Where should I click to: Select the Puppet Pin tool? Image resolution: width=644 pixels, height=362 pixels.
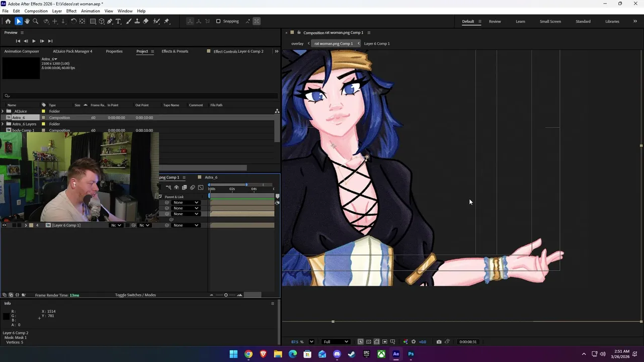(x=167, y=21)
